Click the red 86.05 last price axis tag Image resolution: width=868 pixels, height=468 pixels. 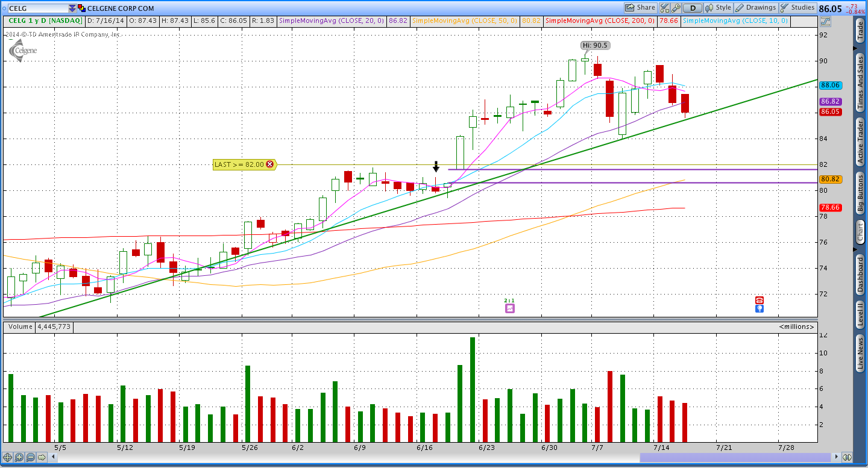point(831,111)
